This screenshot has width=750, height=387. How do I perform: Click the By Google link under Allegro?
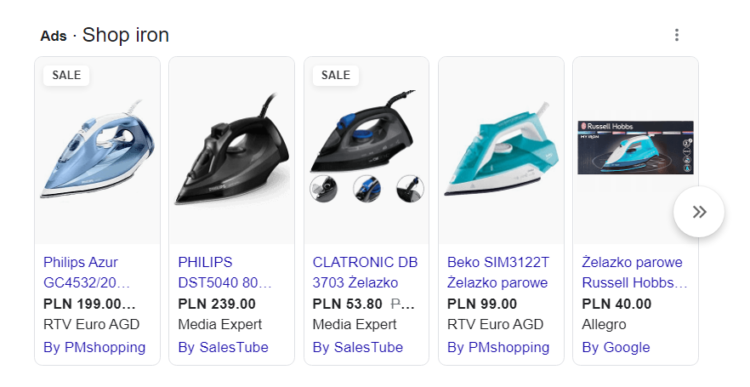coord(616,347)
